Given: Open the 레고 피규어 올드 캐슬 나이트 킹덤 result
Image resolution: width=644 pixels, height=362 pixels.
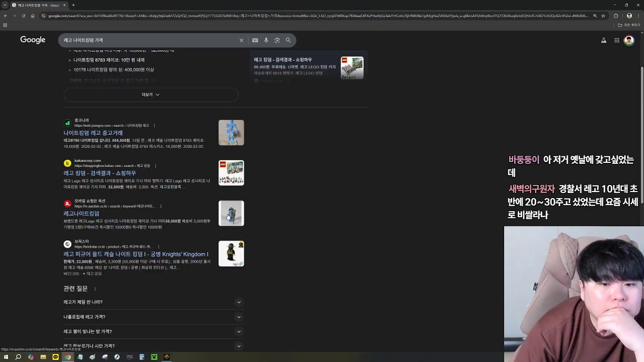Looking at the screenshot, I should pyautogui.click(x=136, y=254).
